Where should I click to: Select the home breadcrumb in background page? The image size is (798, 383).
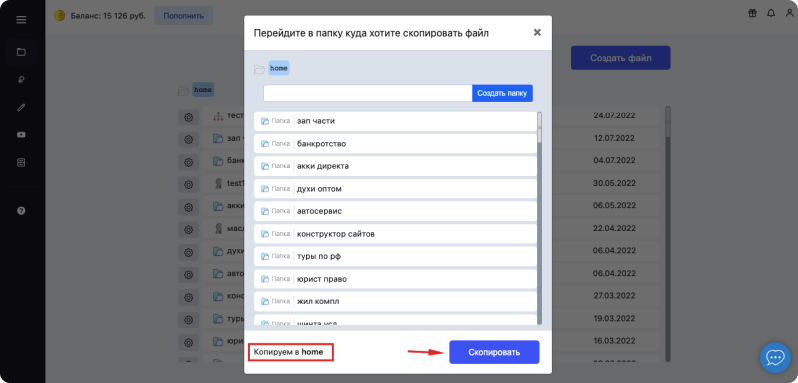click(203, 90)
